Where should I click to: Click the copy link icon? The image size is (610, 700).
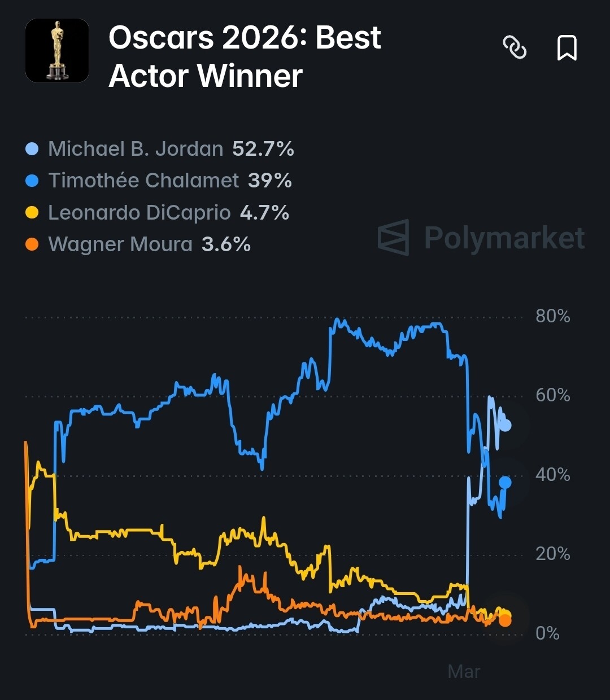(515, 47)
